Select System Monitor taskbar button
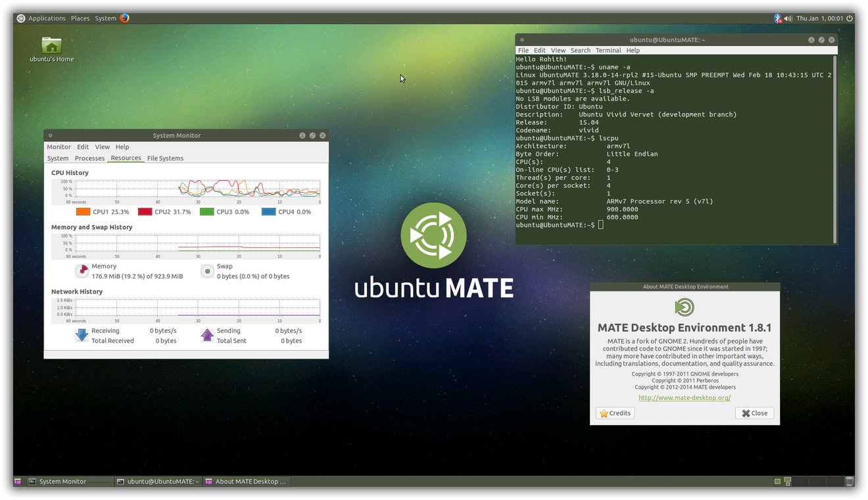Image resolution: width=868 pixels, height=500 pixels. point(70,482)
